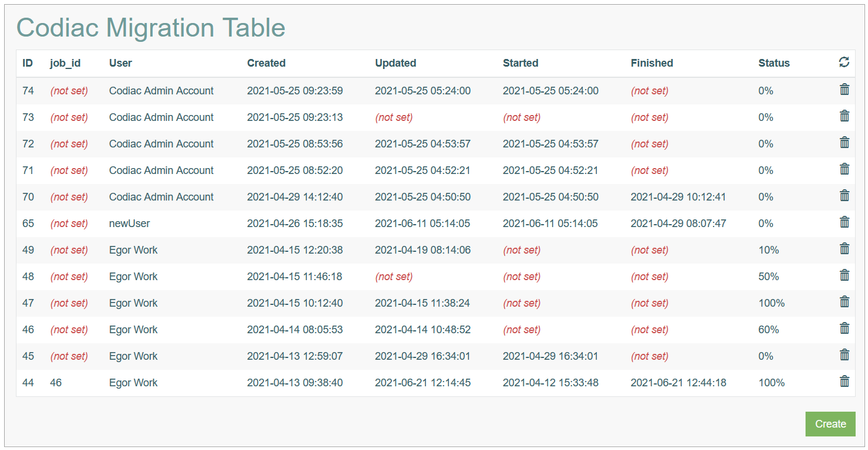Delete migration row with ID 49

[844, 248]
